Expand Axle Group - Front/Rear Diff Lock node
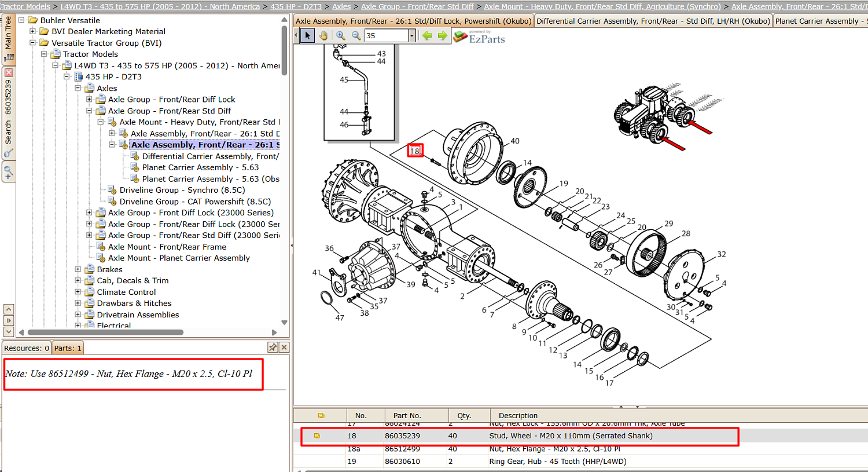The width and height of the screenshot is (868, 472). pyautogui.click(x=90, y=100)
